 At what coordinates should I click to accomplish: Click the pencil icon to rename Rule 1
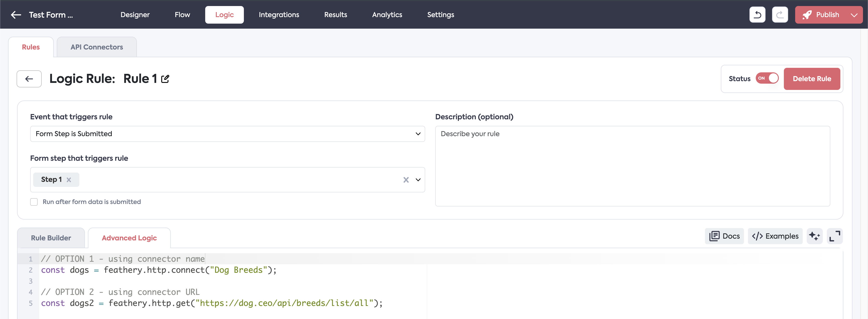(x=165, y=79)
